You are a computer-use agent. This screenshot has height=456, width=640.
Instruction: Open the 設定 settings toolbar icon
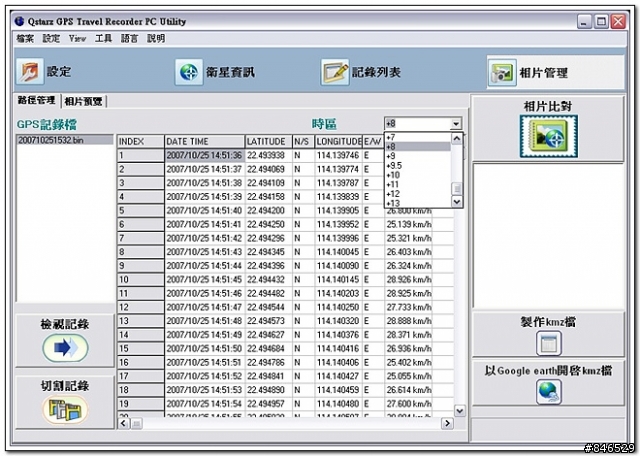30,71
